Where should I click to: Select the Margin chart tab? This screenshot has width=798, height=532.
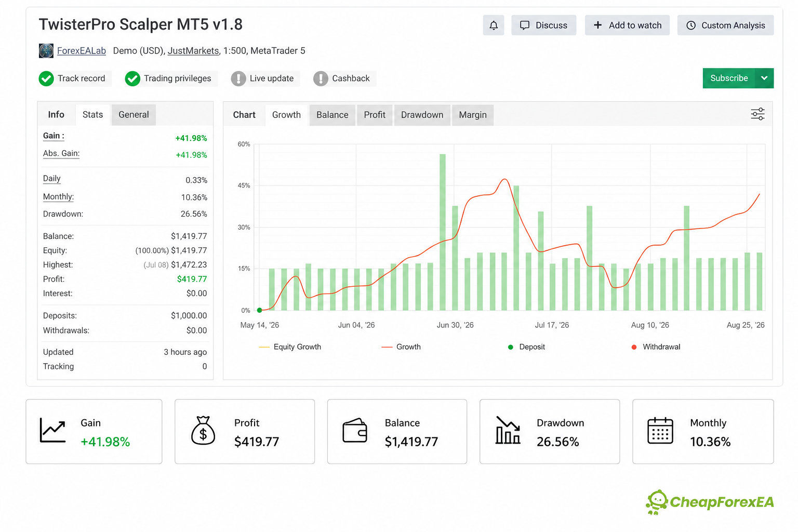point(473,115)
